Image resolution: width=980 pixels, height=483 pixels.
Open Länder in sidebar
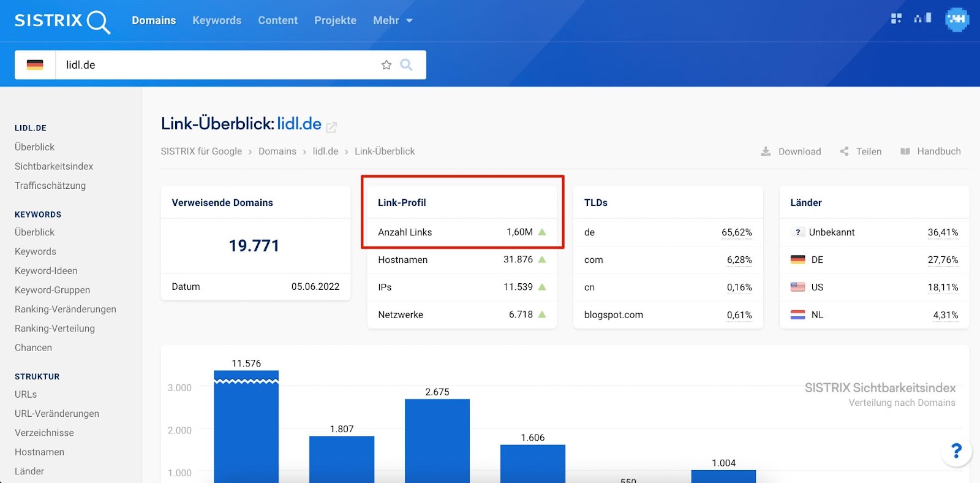pos(29,471)
